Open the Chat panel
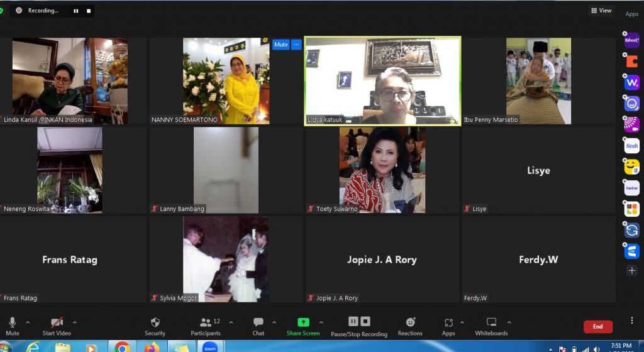Image resolution: width=644 pixels, height=352 pixels. click(258, 325)
